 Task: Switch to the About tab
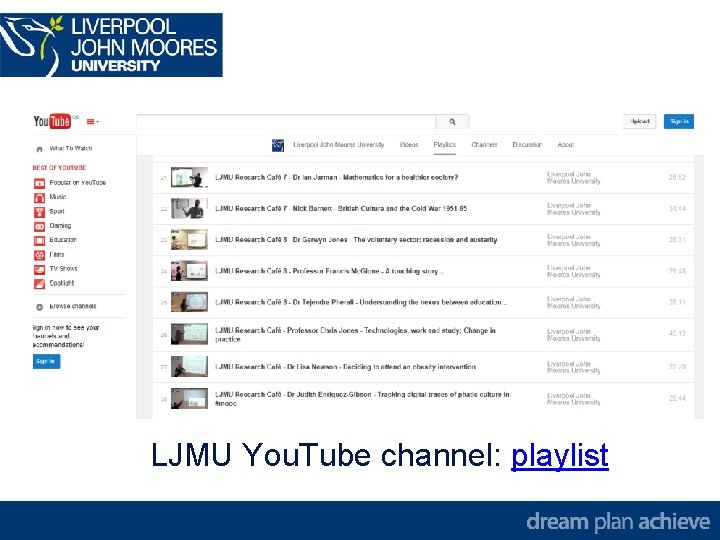566,145
